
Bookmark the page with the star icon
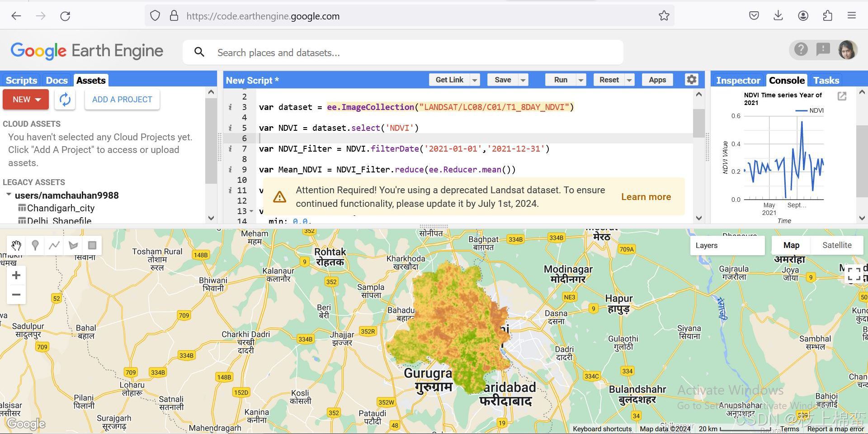pyautogui.click(x=664, y=16)
